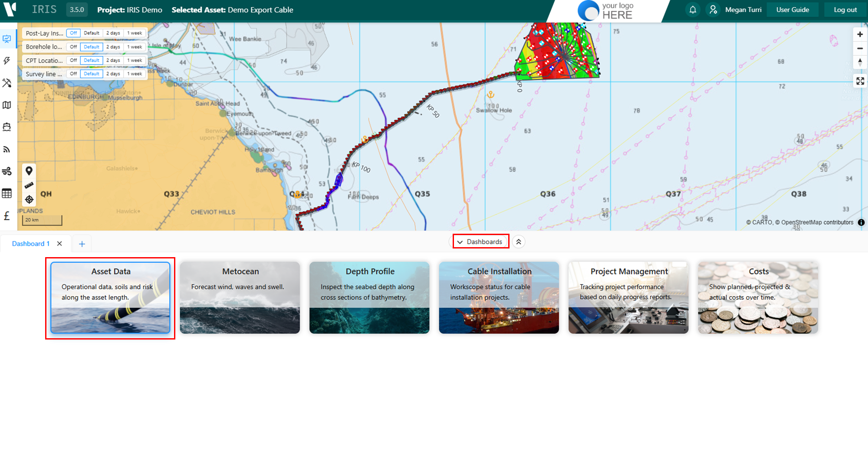This screenshot has height=454, width=868.
Task: Switch to Dashboard 1 tab
Action: [31, 244]
